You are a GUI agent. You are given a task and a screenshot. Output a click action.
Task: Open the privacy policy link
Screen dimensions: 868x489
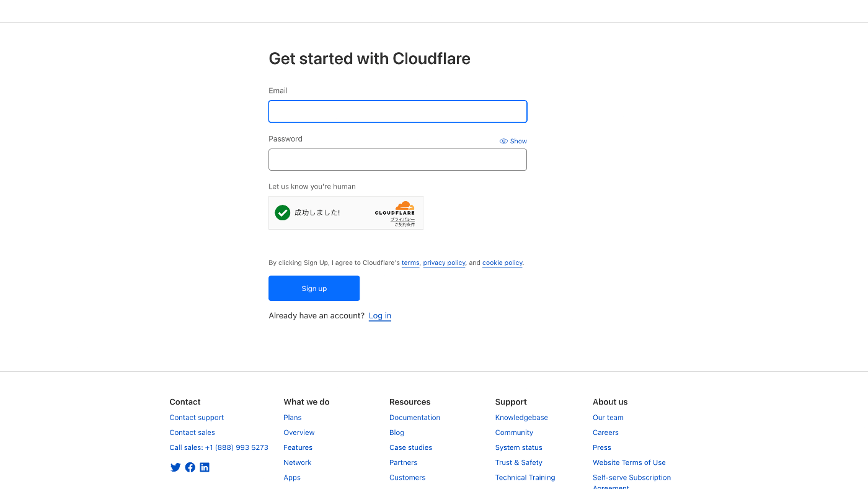[444, 263]
